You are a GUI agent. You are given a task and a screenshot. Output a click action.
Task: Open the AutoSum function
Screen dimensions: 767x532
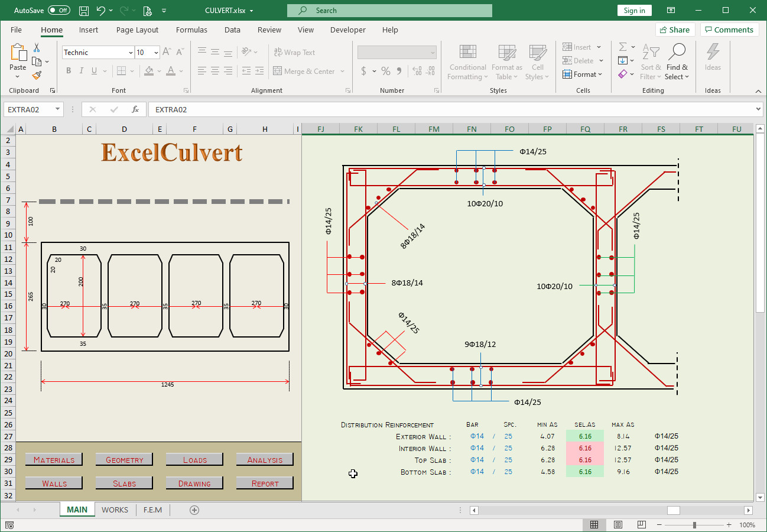(x=623, y=46)
